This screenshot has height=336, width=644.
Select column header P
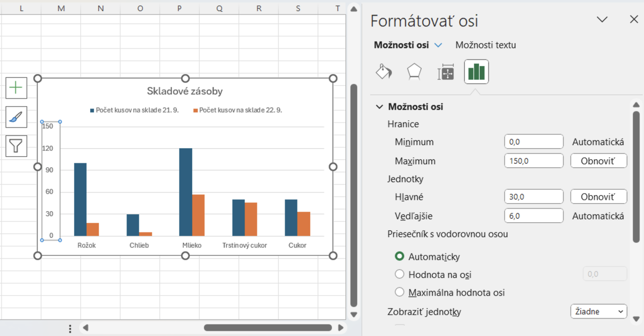pos(179,8)
